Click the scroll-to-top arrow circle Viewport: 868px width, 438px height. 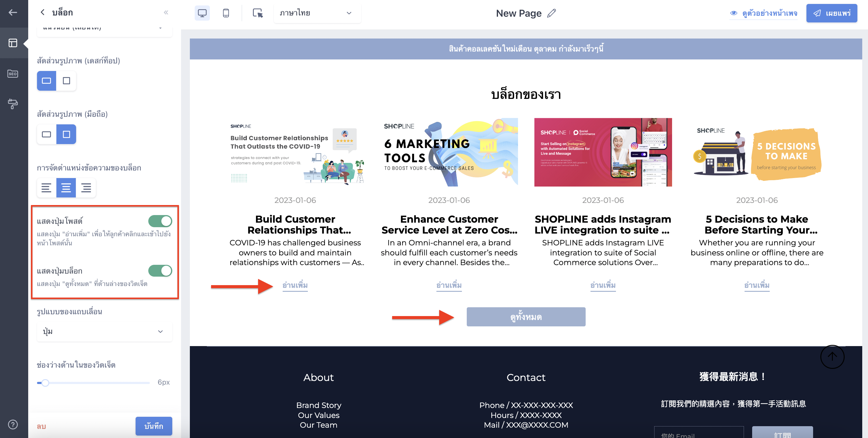[832, 356]
